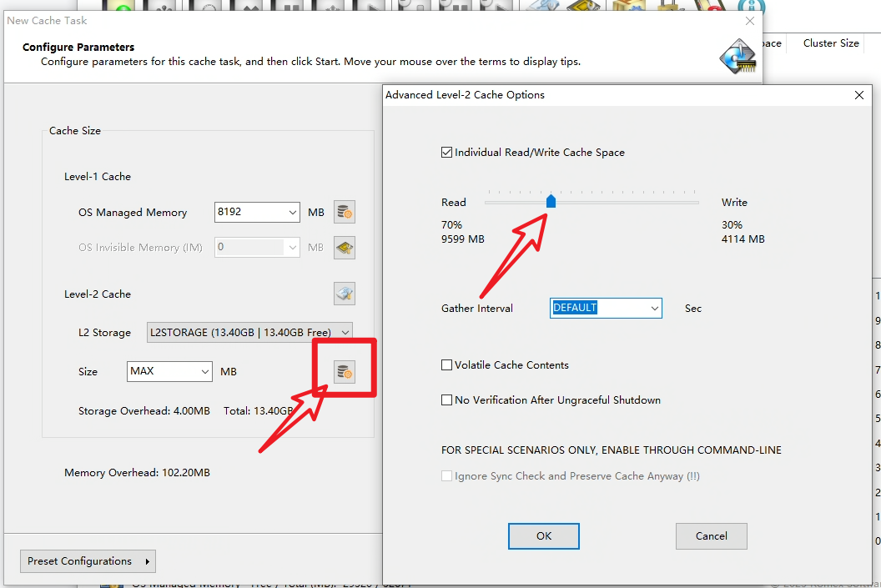881x588 pixels.
Task: Open Level-1 cache advanced options icon
Action: coord(345,213)
